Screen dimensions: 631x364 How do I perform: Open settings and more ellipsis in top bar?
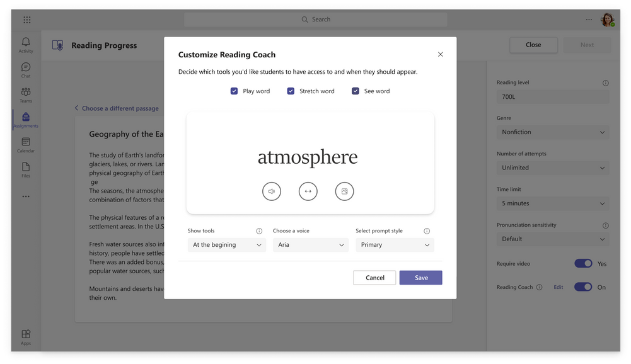tap(589, 20)
